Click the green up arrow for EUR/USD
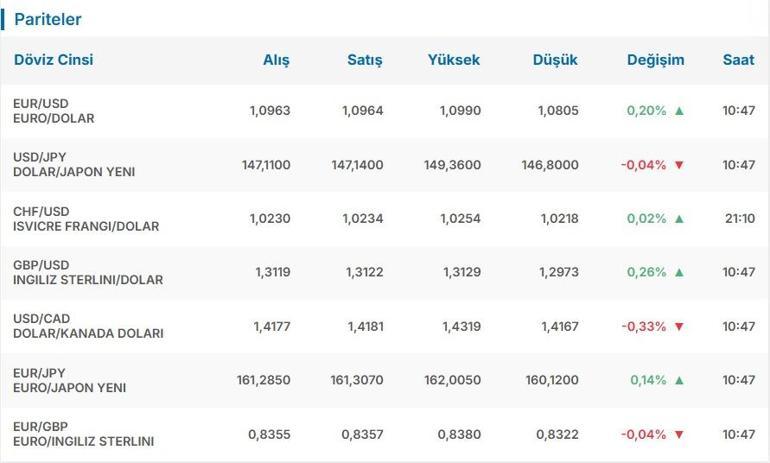The width and height of the screenshot is (770, 463). point(680,111)
